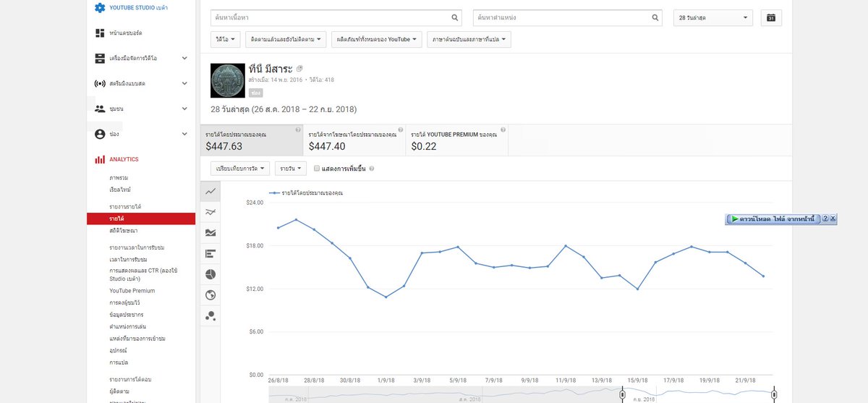Screen dimensions: 868x403
Task: Click the content search magnifier icon
Action: tap(455, 17)
